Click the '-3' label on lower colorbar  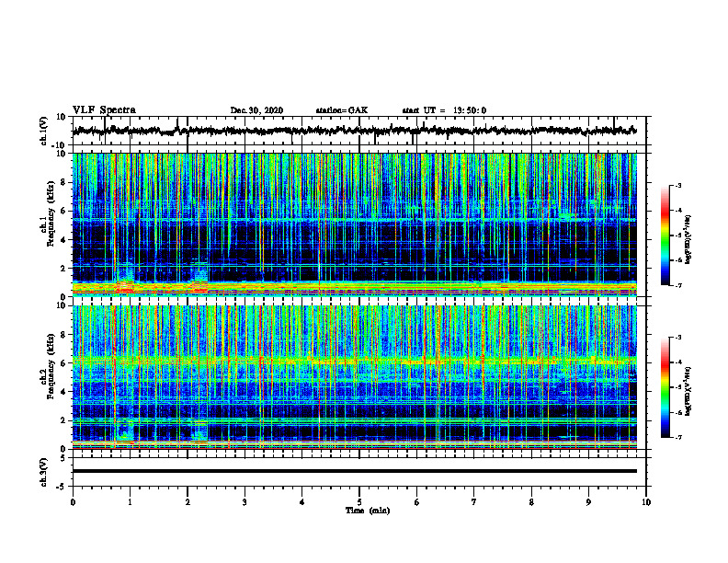tap(677, 338)
